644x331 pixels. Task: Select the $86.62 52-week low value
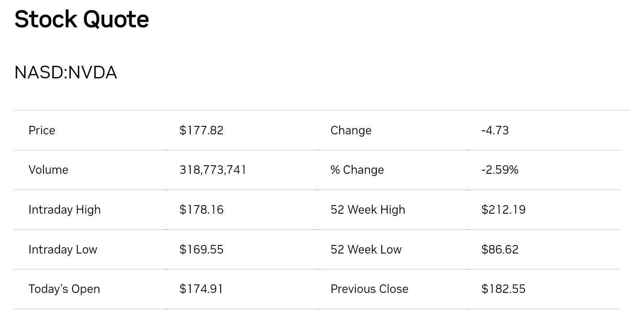500,249
